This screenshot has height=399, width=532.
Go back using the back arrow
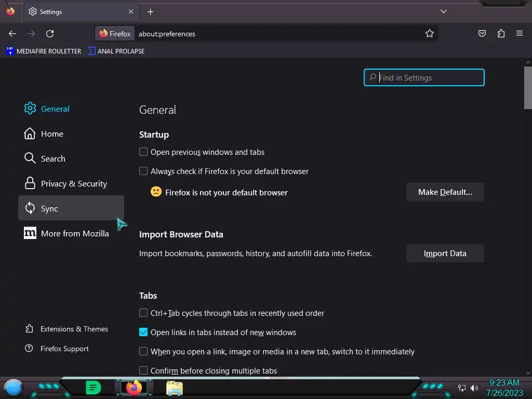click(x=12, y=34)
